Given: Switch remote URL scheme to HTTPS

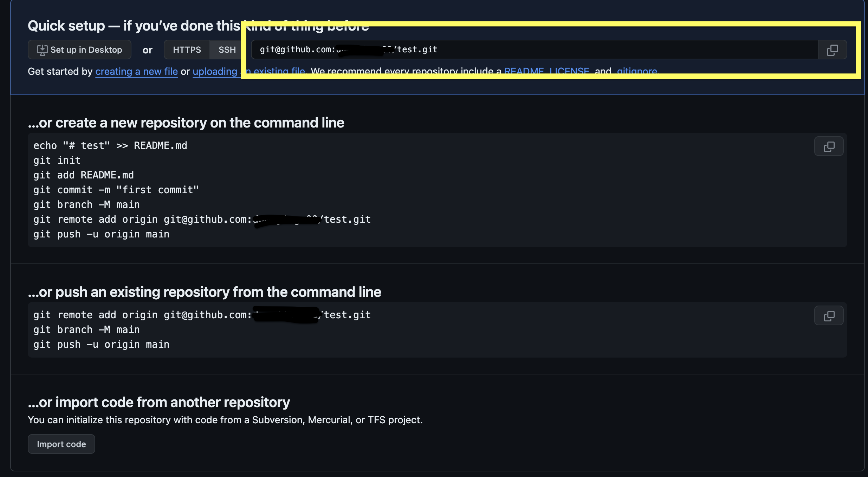Looking at the screenshot, I should [187, 50].
